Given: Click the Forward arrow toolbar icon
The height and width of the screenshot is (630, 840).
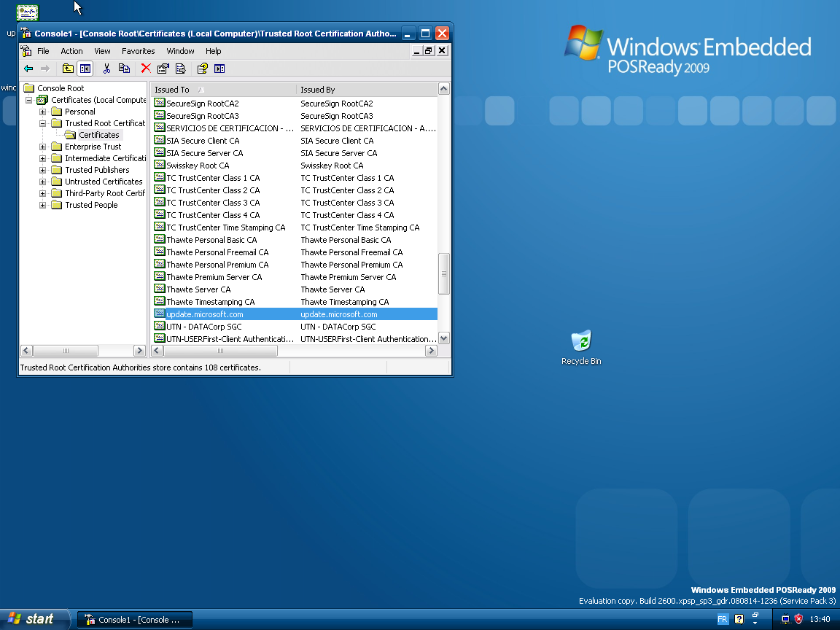Looking at the screenshot, I should (x=45, y=69).
